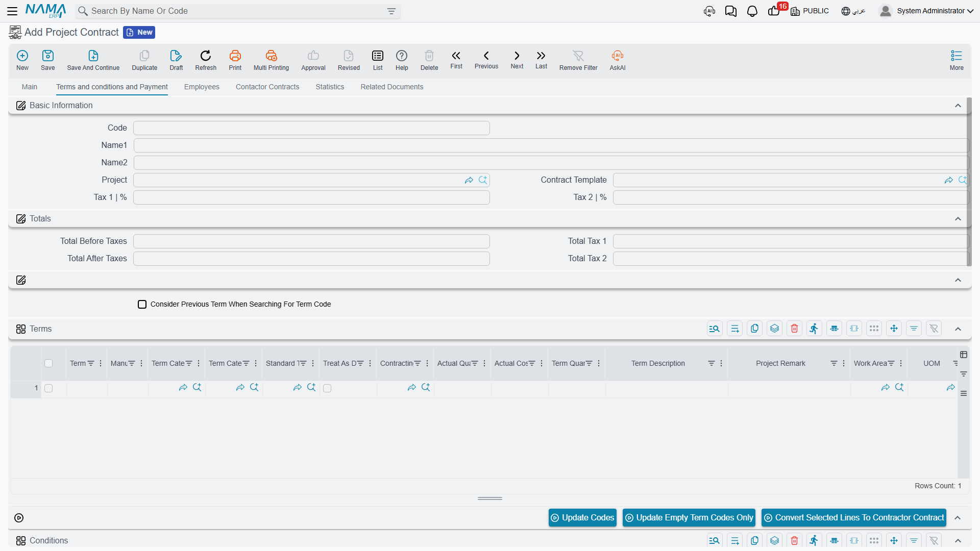Go to Last record

tap(541, 59)
